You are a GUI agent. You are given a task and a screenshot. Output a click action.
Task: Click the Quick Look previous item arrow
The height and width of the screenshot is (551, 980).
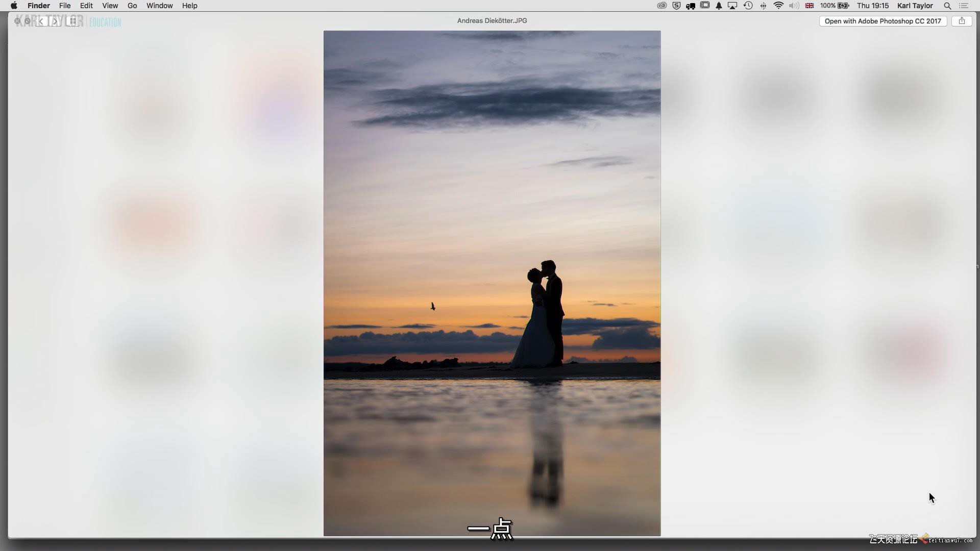41,21
